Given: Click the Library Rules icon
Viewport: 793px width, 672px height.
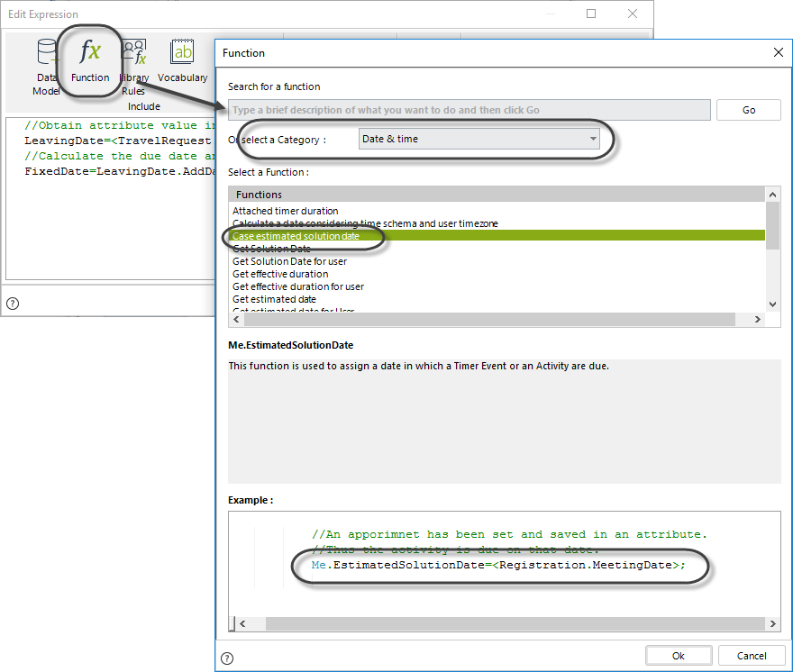Looking at the screenshot, I should (x=136, y=58).
